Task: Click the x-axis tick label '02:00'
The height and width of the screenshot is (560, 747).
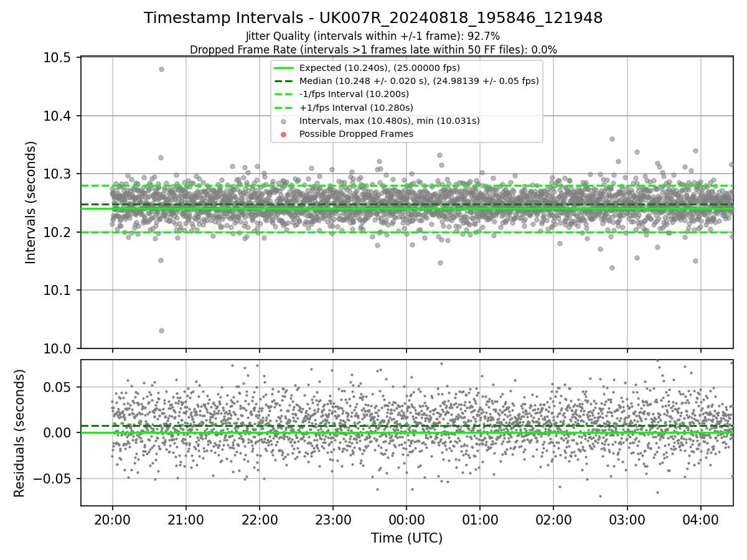Action: coord(553,519)
